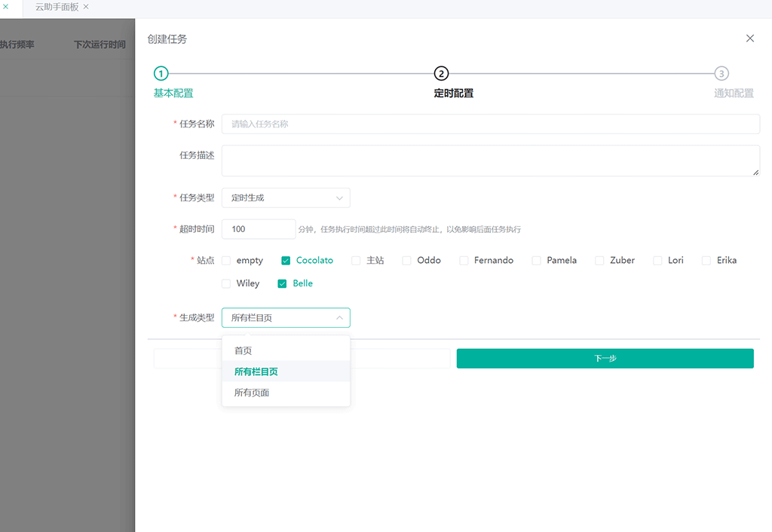Collapse the 生成类型 dropdown via its arrow
Image resolution: width=772 pixels, height=532 pixels.
point(339,318)
